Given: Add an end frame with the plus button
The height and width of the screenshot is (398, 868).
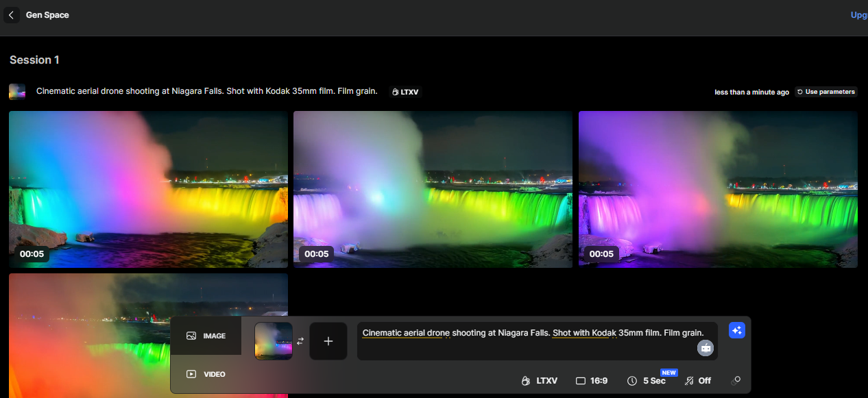Looking at the screenshot, I should tap(328, 341).
